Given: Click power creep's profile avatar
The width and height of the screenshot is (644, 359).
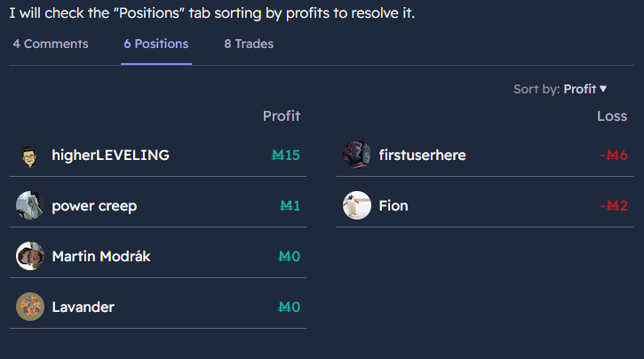Looking at the screenshot, I should [29, 205].
